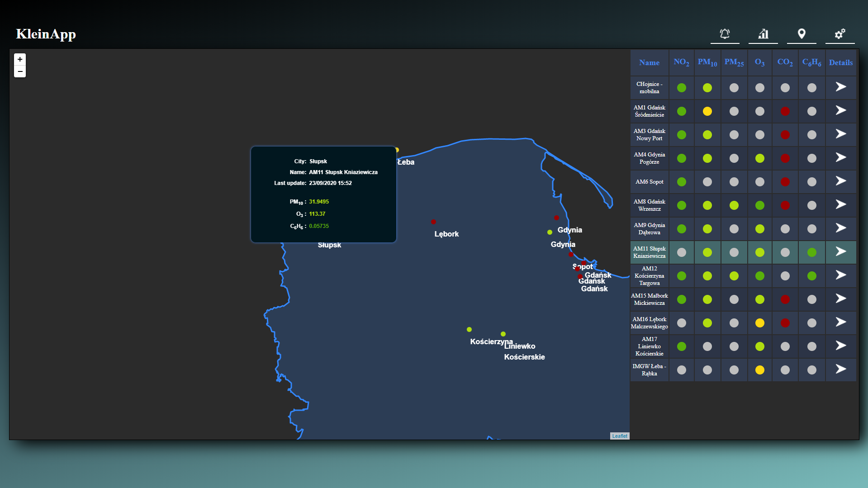
Task: Open the Leaflet attribution link
Action: [x=619, y=436]
